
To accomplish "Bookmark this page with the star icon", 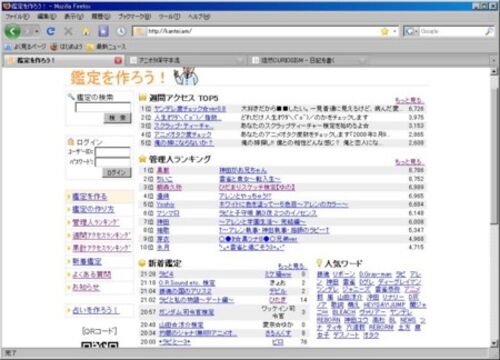I will 385,31.
